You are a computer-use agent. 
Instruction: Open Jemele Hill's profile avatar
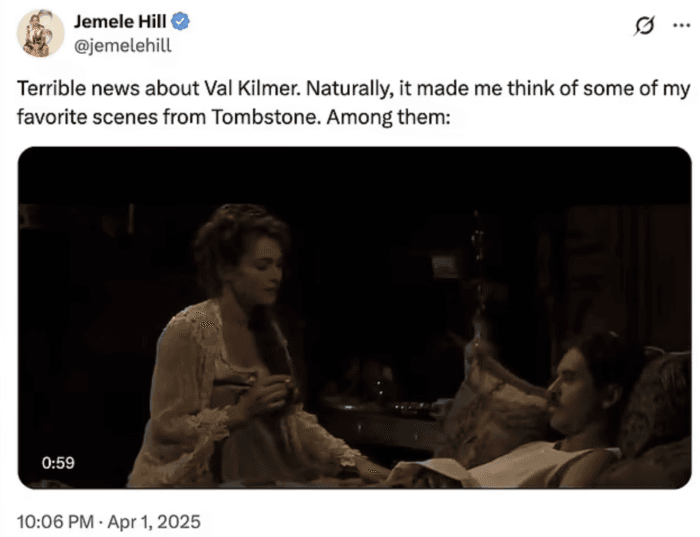(40, 32)
